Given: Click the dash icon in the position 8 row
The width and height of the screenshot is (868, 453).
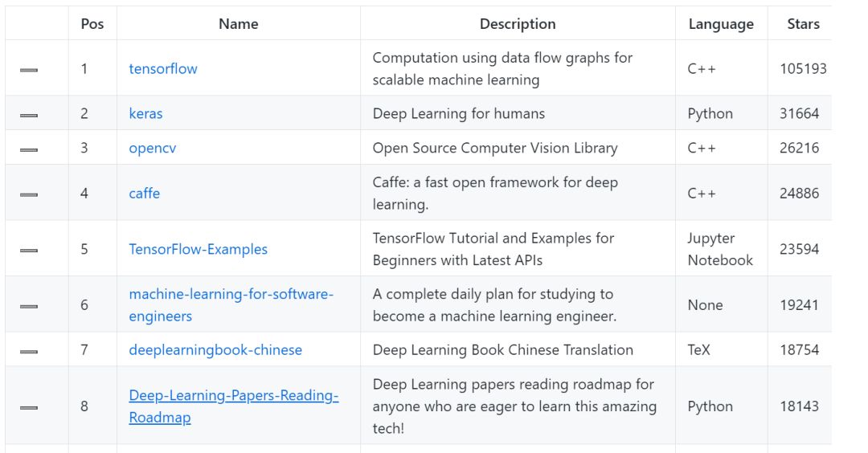Looking at the screenshot, I should point(29,408).
